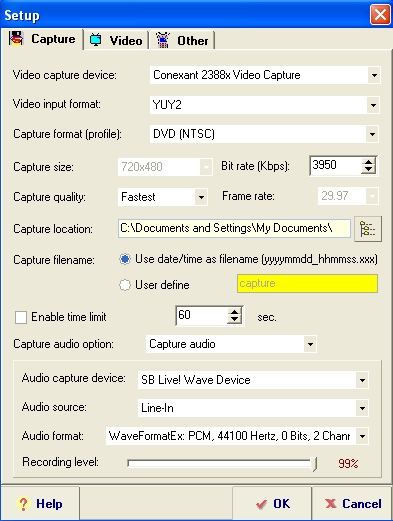Open the Capture quality dropdown
Viewport: 393px width, 521px height.
tap(201, 197)
